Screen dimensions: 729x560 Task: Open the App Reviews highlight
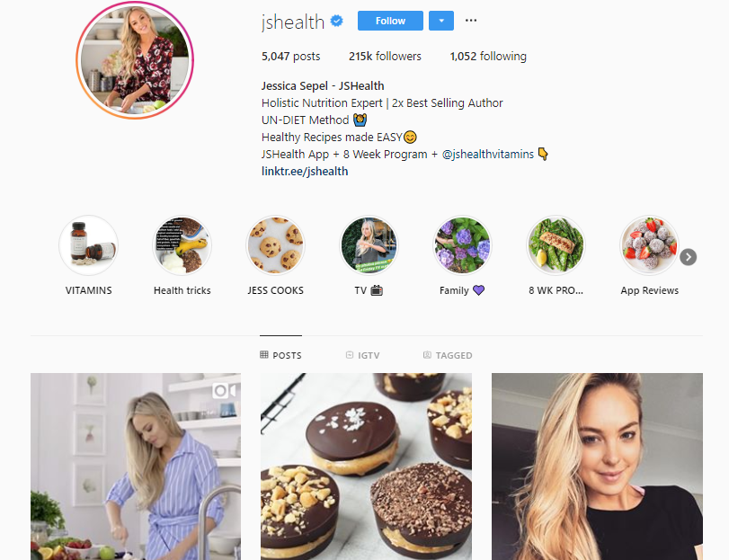pos(649,244)
